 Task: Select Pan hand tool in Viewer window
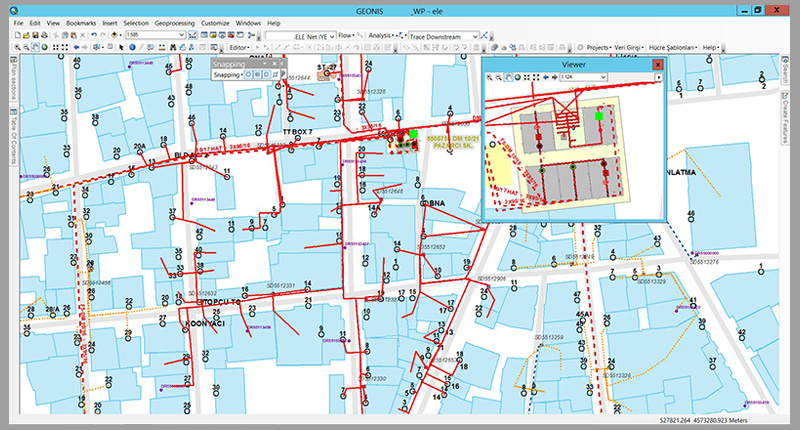(508, 78)
